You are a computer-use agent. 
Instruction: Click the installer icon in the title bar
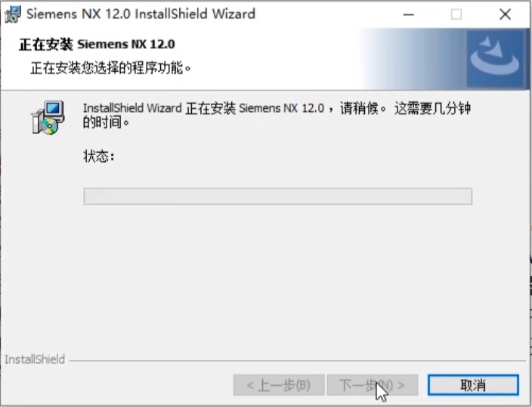point(13,14)
